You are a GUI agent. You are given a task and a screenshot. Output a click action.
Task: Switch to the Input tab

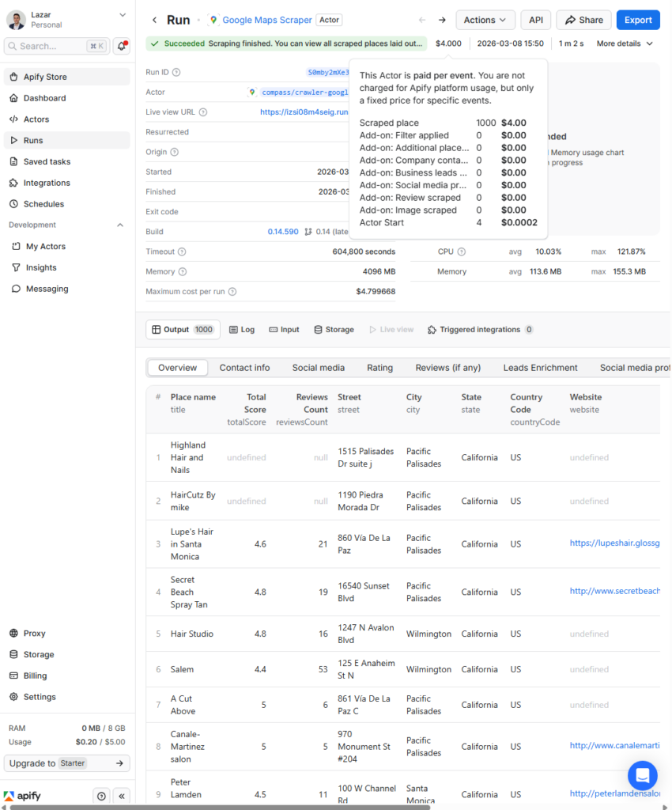point(284,330)
